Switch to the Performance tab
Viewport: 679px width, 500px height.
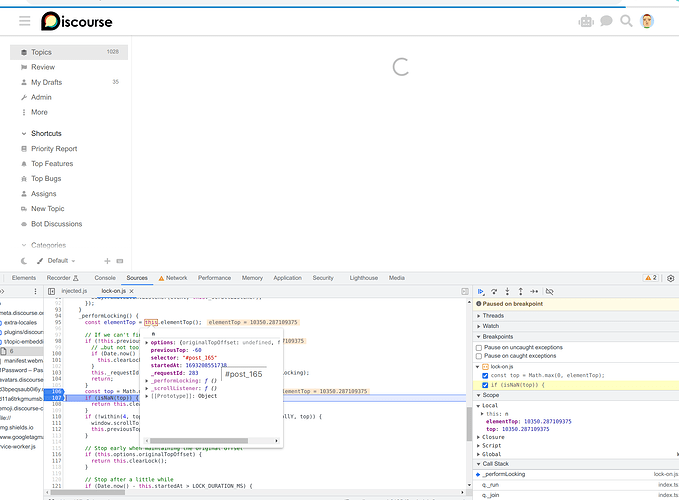click(214, 278)
